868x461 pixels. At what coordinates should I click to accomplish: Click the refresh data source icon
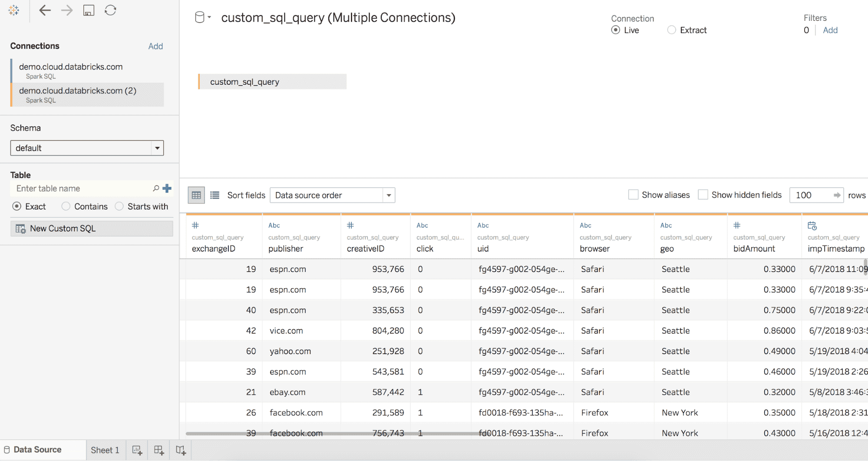tap(110, 10)
